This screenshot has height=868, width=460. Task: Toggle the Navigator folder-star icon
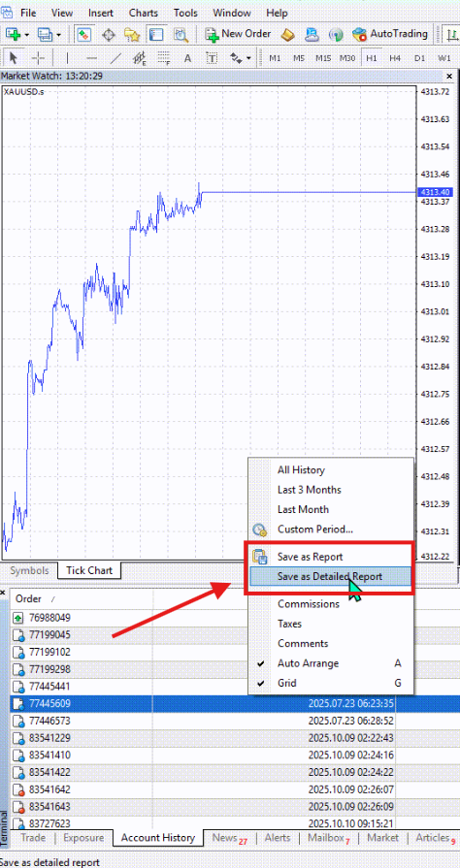tap(132, 34)
